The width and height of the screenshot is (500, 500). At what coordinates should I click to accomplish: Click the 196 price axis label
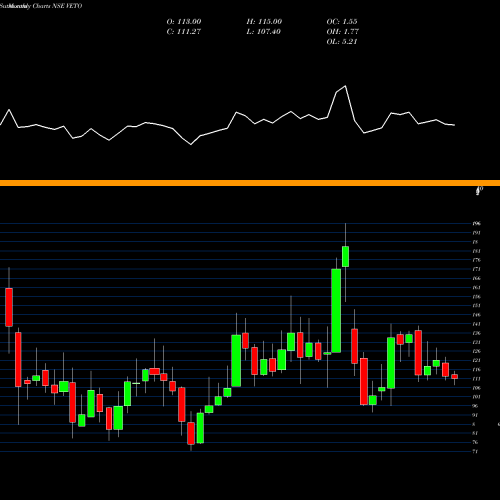click(476, 224)
